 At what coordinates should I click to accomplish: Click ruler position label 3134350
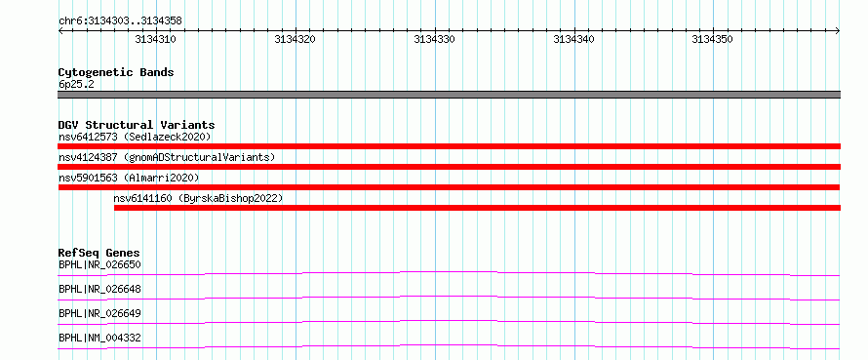point(713,39)
